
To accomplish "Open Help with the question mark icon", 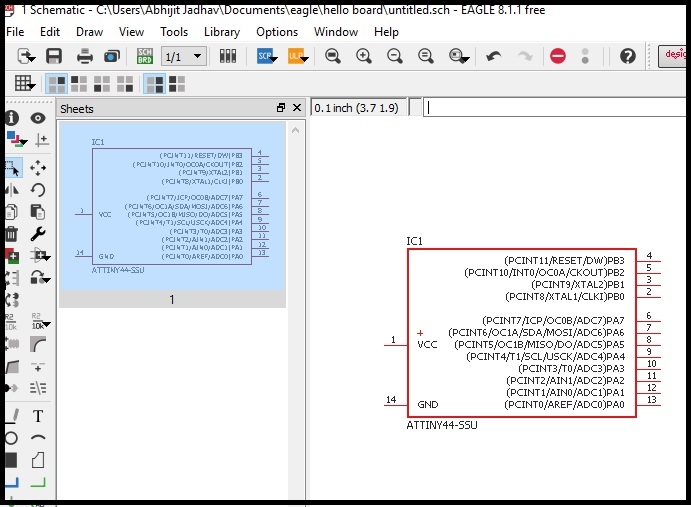I will pos(628,56).
